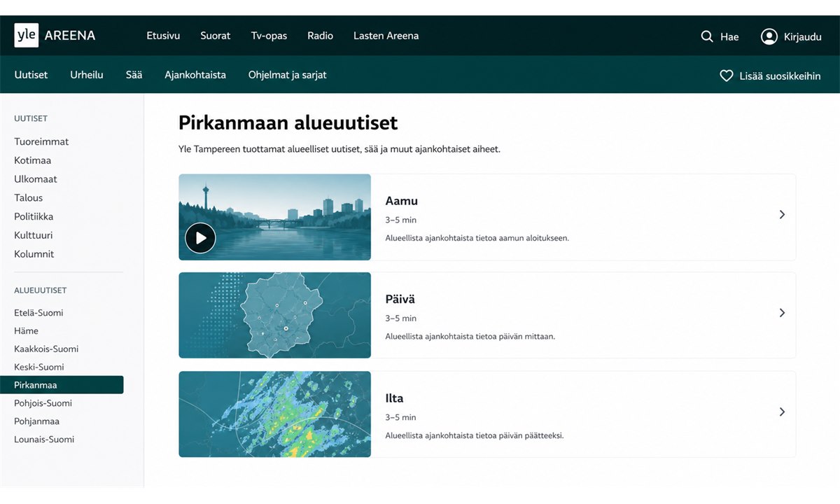Open Kolumnit in sidebar
Image resolution: width=840 pixels, height=504 pixels.
(x=34, y=254)
